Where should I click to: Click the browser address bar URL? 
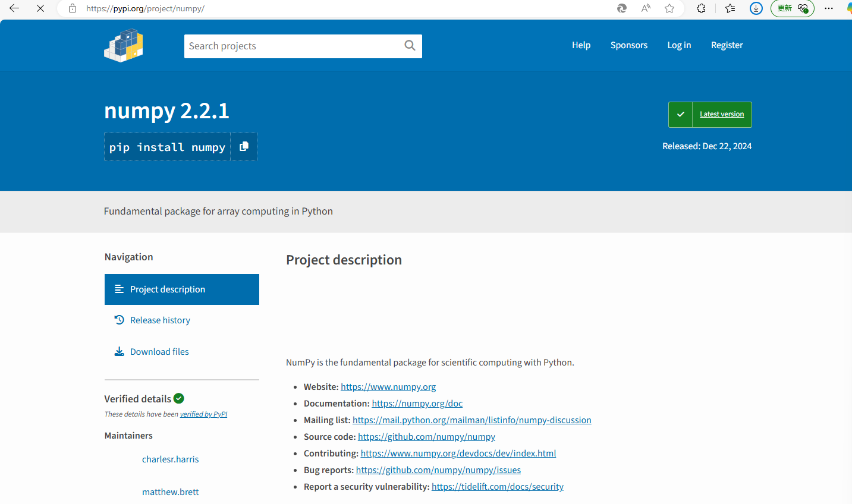click(x=145, y=8)
